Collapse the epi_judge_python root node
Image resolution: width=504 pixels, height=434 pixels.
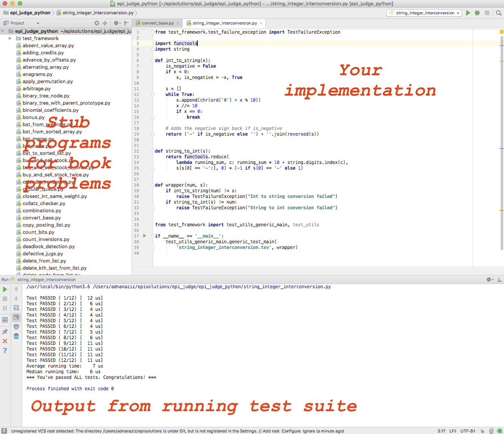pos(3,31)
